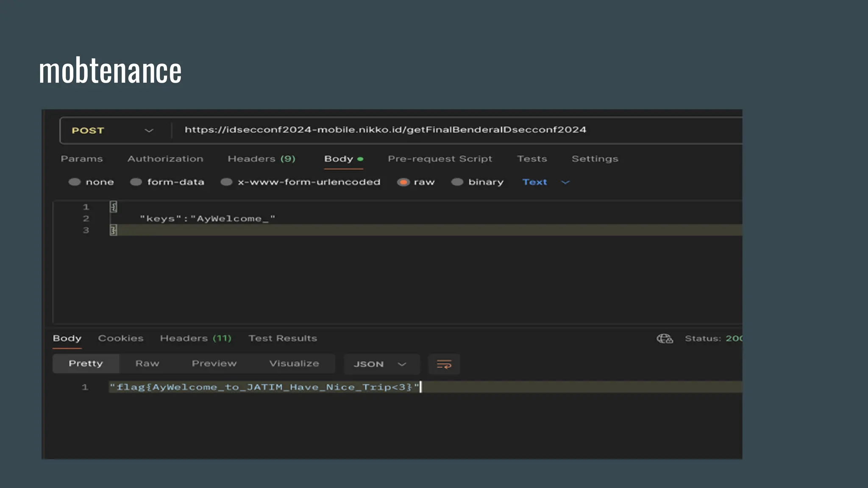
Task: Click the green Body modified dot indicator
Action: (x=360, y=159)
